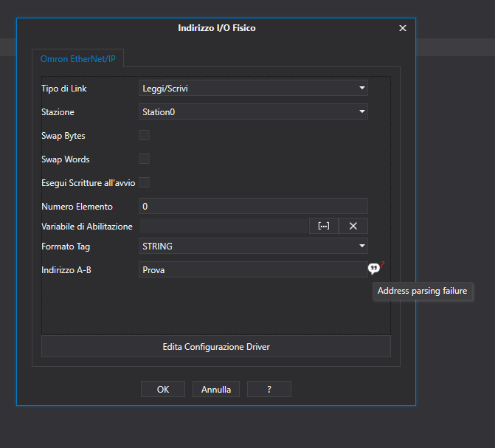Expand the Stazione dropdown showing Station0
This screenshot has height=448, width=495.
tap(253, 111)
